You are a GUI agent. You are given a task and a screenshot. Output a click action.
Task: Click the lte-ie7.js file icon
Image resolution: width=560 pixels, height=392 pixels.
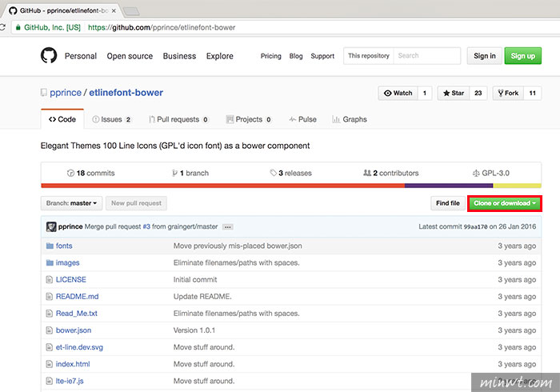(50, 381)
